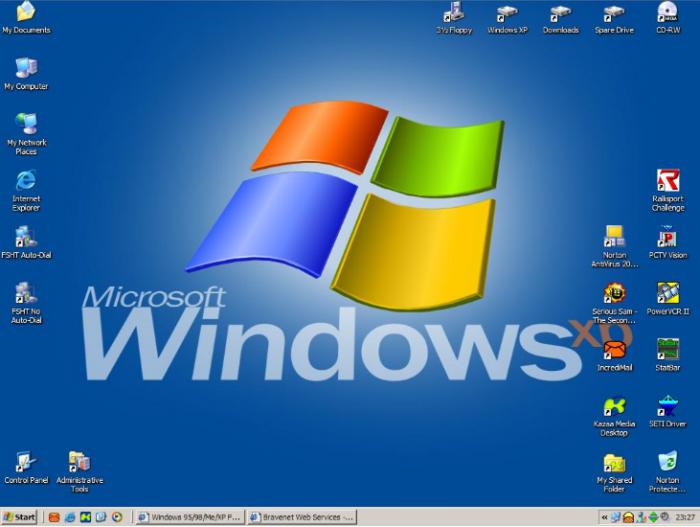Viewport: 700px width, 527px height.
Task: Click the green arrows tray icon
Action: coord(653,517)
